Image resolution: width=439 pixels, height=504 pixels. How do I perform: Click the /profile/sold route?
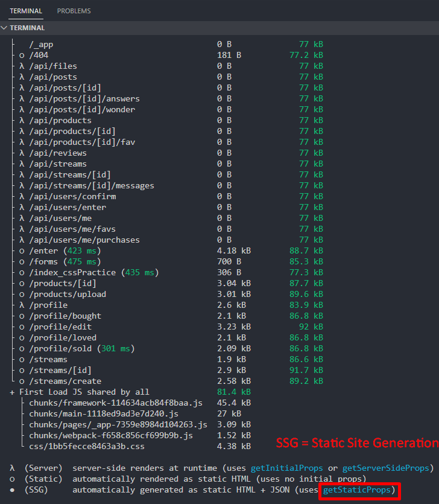60,349
